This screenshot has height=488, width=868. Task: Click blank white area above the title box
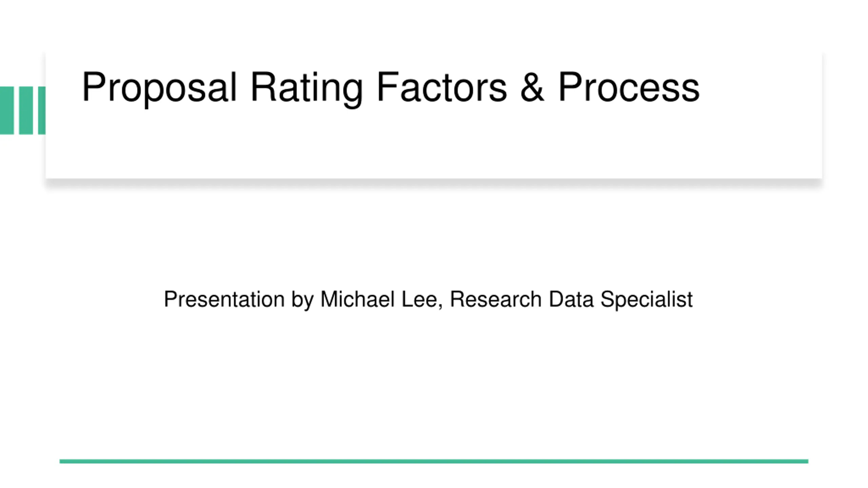(434, 24)
